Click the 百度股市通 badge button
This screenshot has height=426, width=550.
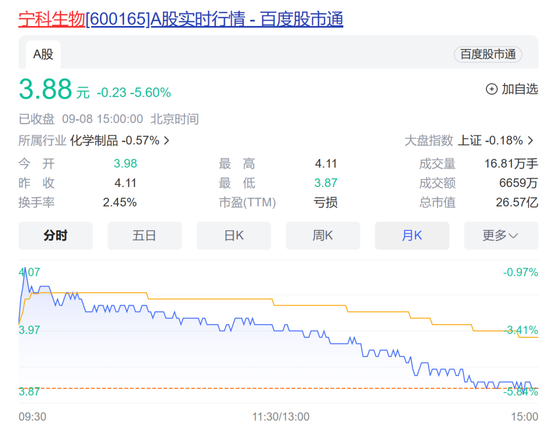coord(488,54)
